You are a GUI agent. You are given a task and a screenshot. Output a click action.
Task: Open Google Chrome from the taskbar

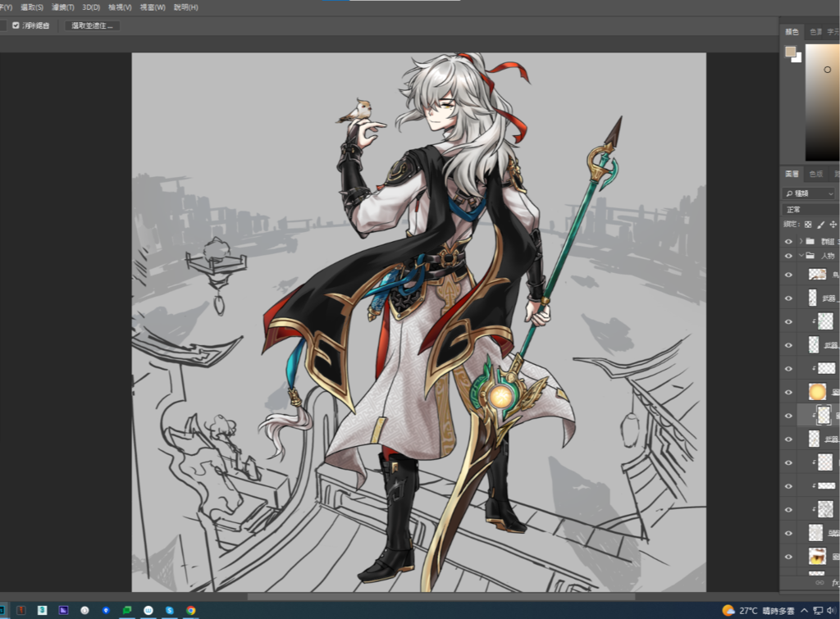pos(190,610)
